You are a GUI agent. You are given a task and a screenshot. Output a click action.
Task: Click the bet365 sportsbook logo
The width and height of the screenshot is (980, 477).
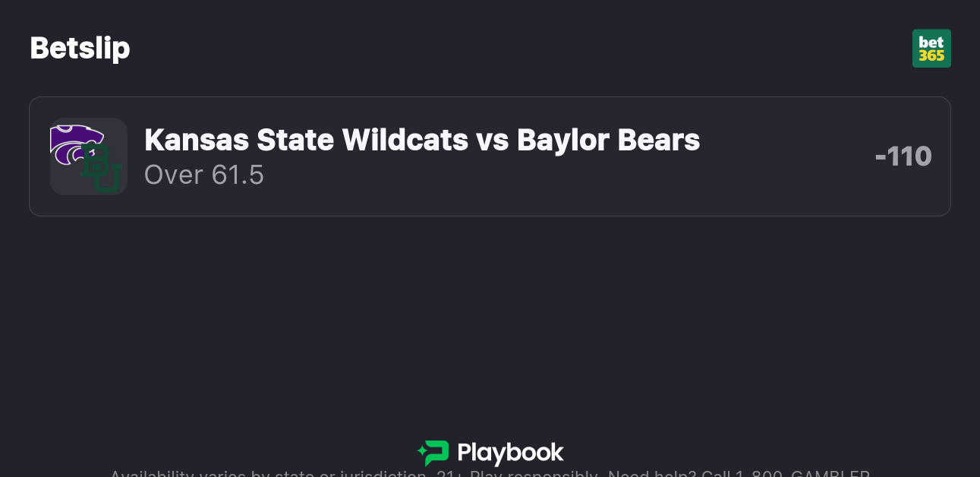tap(931, 49)
